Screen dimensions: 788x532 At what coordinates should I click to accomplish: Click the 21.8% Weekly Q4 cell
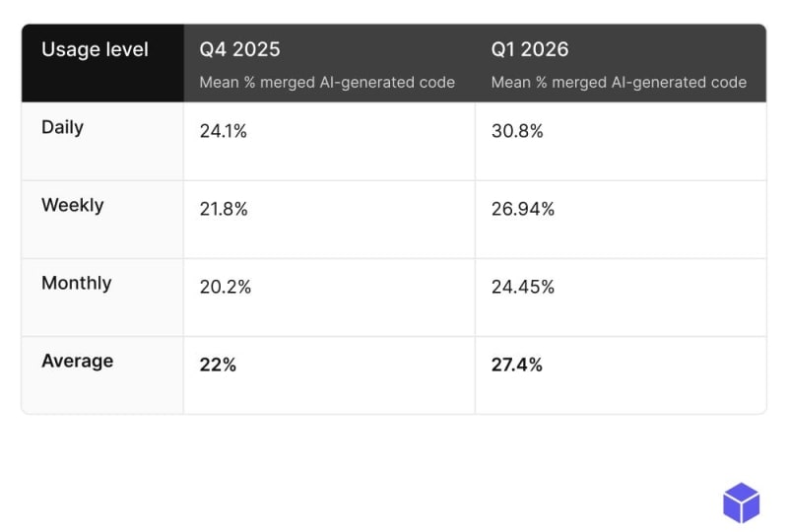coord(224,209)
